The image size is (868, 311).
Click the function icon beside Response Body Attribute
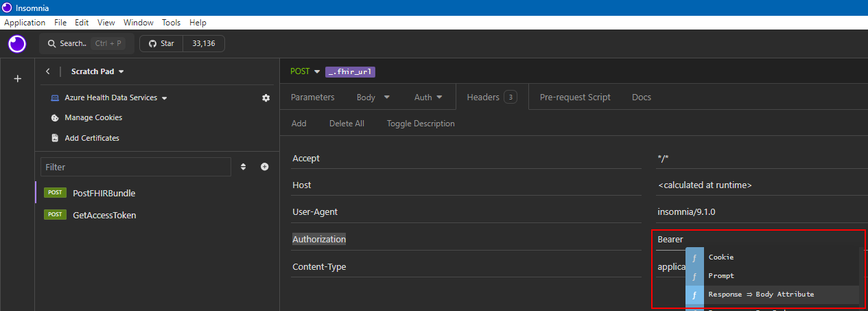pos(694,295)
